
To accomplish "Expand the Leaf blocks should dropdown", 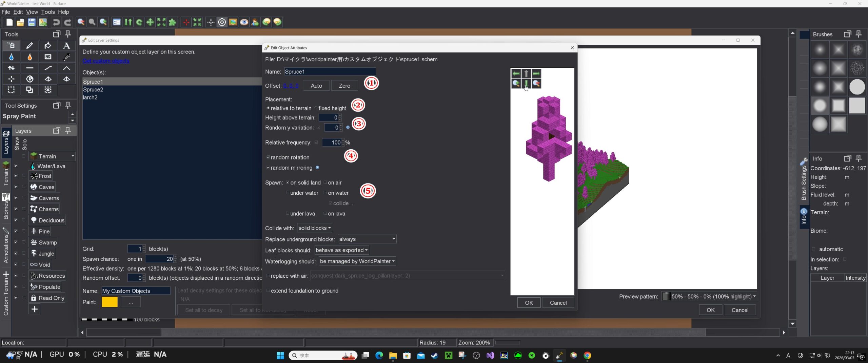I will pyautogui.click(x=341, y=250).
